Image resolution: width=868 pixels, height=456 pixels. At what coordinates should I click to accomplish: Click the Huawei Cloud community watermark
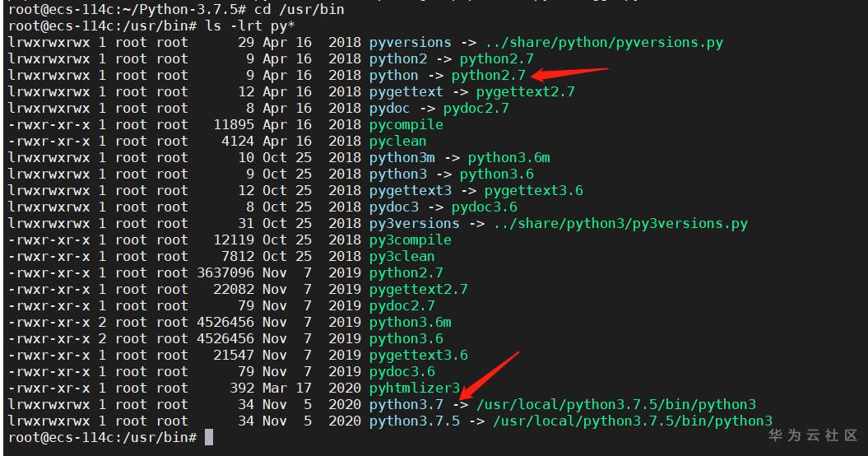[x=813, y=435]
